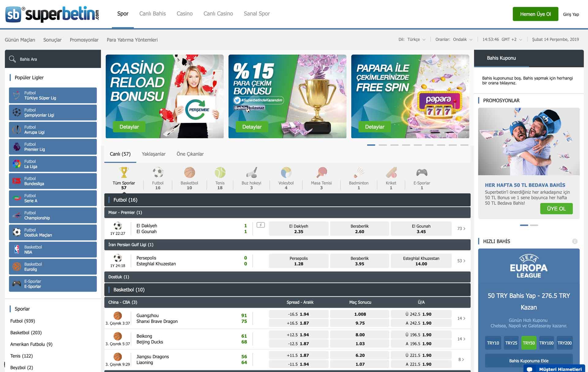Open the Dil Türkçe language dropdown
The width and height of the screenshot is (588, 372).
pyautogui.click(x=412, y=39)
